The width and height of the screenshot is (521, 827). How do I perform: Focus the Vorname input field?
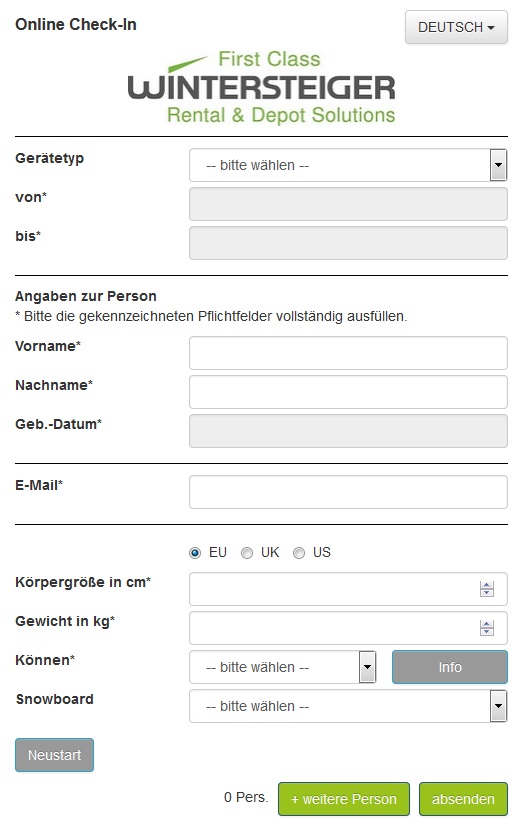(348, 353)
